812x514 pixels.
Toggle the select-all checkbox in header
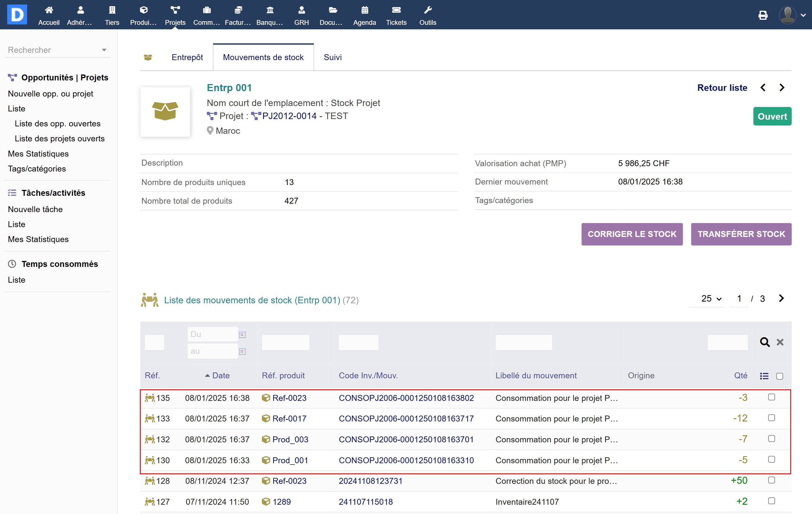click(779, 376)
